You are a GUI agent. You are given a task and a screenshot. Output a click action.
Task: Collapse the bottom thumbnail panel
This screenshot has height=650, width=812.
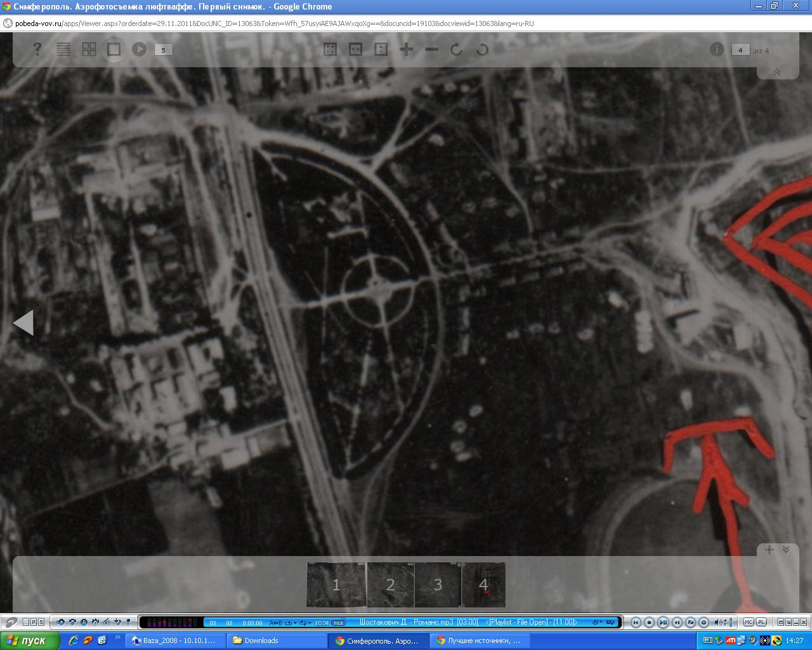click(786, 550)
